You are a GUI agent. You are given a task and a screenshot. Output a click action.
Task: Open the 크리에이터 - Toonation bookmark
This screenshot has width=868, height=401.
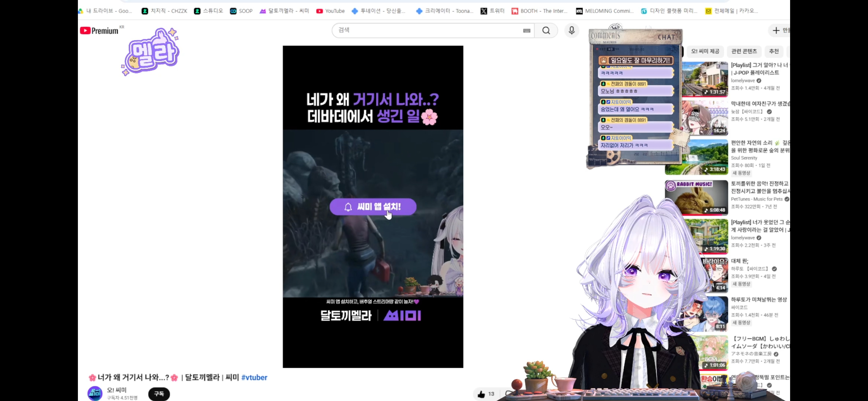point(445,11)
